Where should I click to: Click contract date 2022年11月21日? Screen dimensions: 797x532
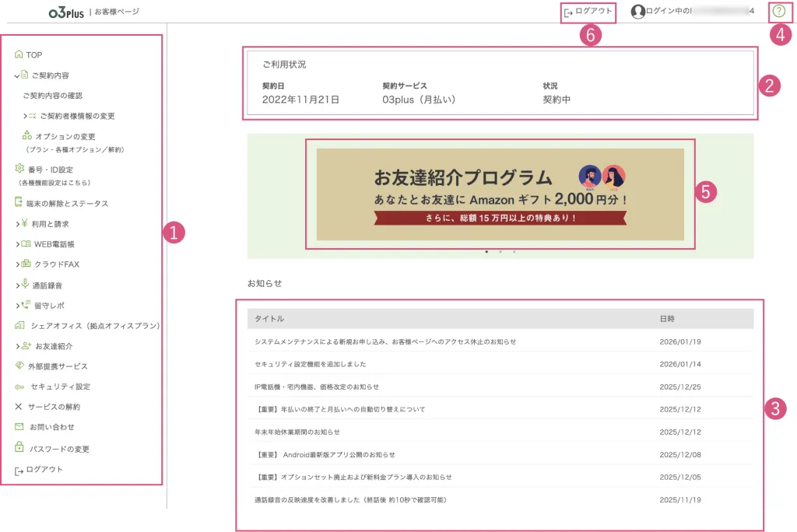[300, 100]
